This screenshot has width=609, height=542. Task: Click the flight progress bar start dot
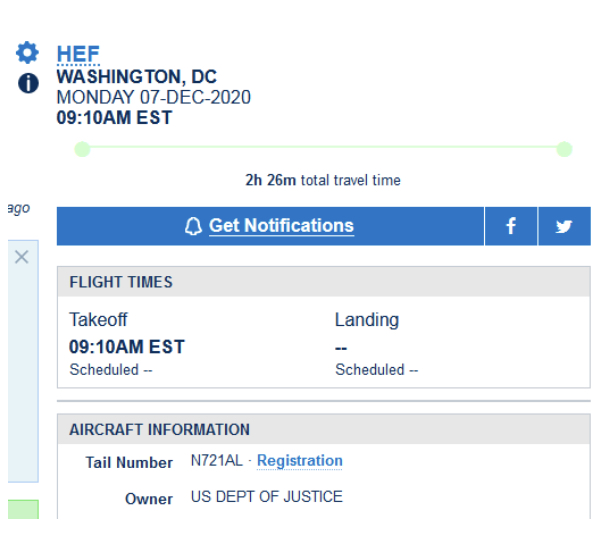[x=83, y=149]
